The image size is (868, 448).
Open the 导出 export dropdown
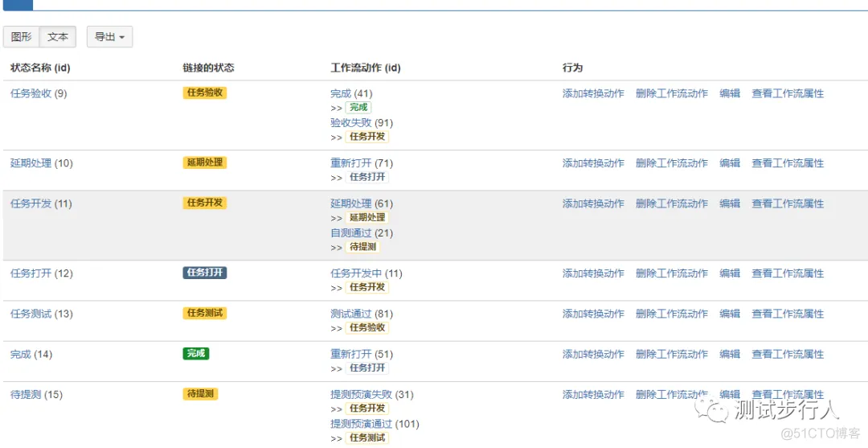(109, 37)
